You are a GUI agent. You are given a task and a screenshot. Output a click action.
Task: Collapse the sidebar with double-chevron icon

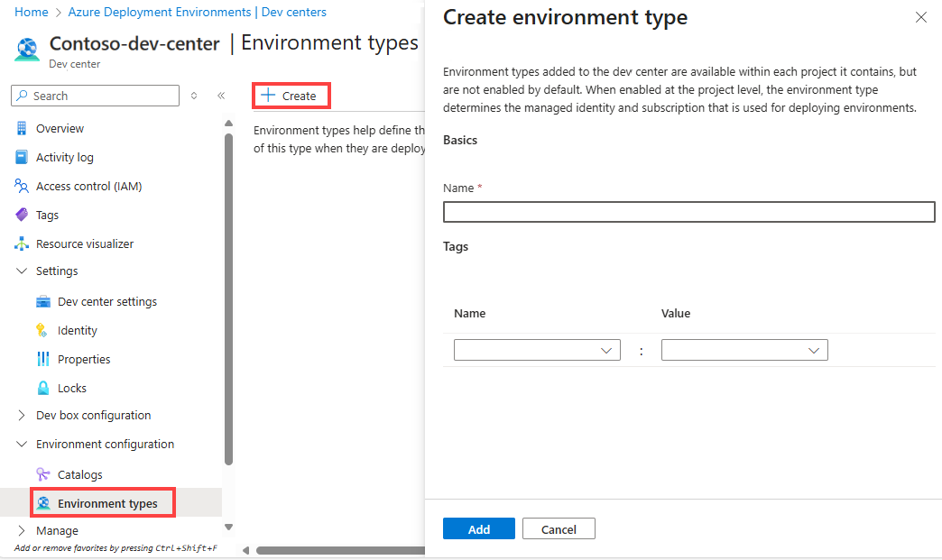point(221,96)
